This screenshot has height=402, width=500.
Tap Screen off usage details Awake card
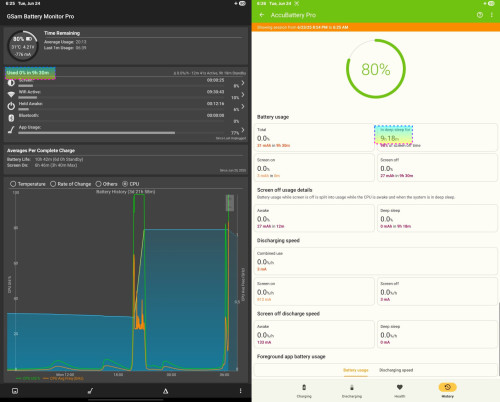314,218
